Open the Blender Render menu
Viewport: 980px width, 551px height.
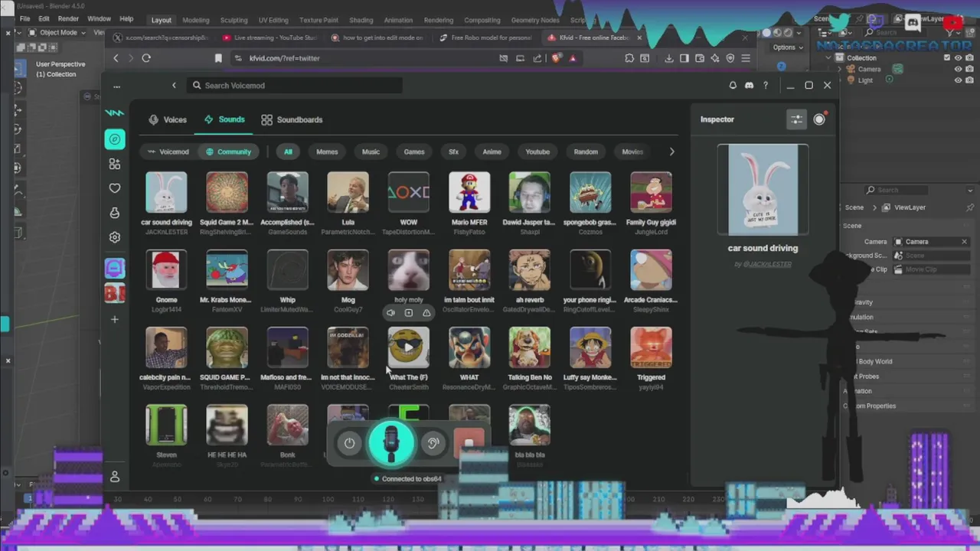pyautogui.click(x=68, y=19)
